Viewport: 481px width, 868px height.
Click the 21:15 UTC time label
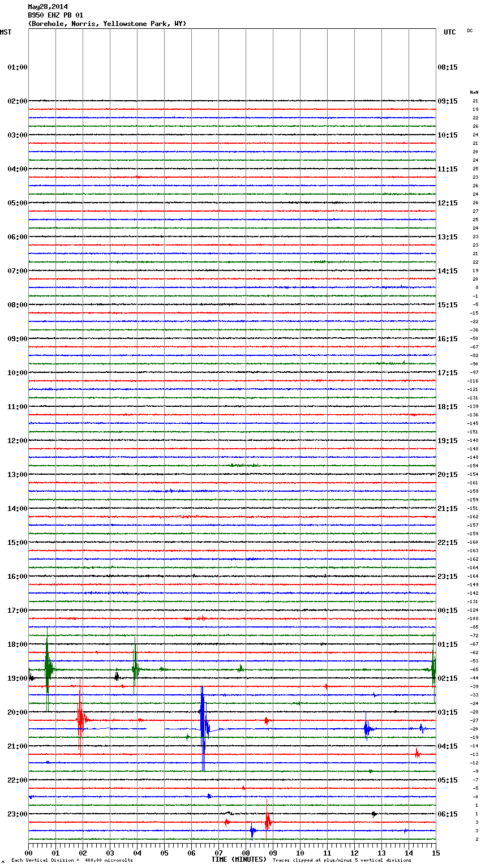click(x=448, y=509)
